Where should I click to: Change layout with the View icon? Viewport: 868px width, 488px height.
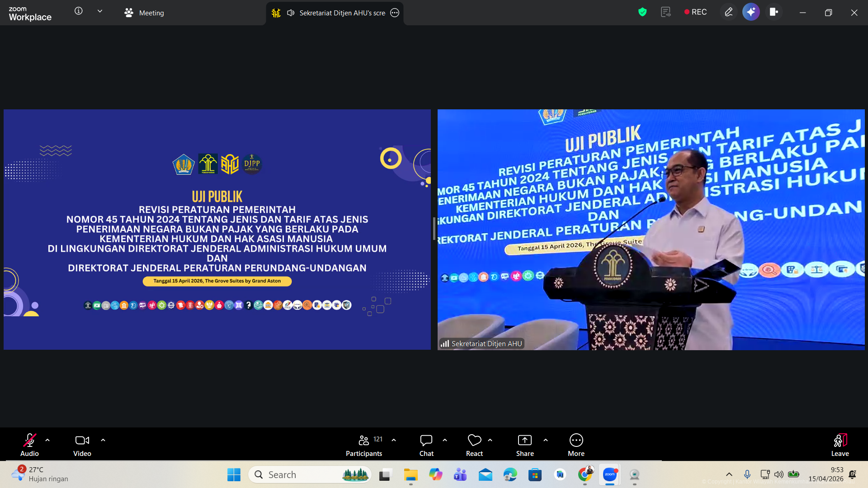tap(774, 12)
